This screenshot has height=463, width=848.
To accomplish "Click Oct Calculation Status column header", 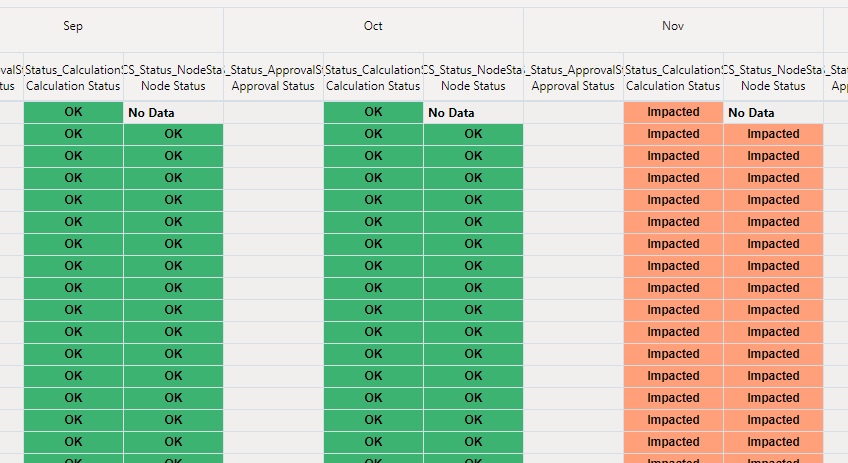I will pyautogui.click(x=373, y=77).
